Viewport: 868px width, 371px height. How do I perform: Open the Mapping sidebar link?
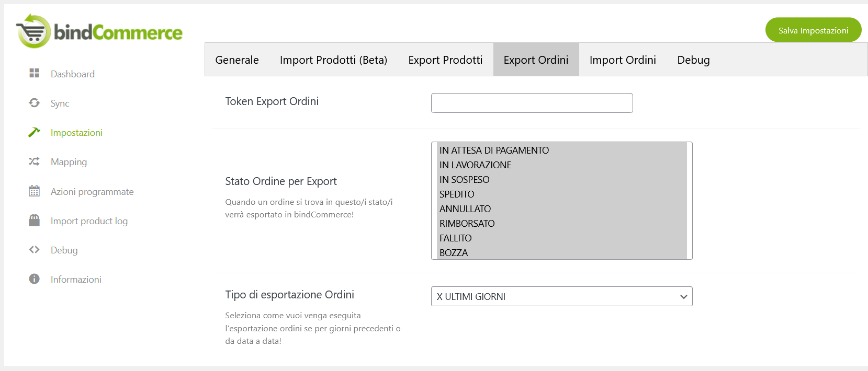(x=69, y=162)
